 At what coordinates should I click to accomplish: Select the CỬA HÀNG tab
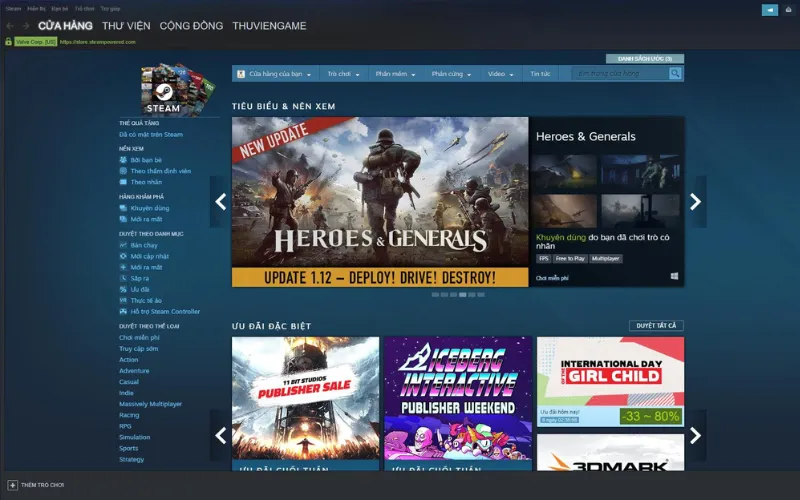[65, 26]
